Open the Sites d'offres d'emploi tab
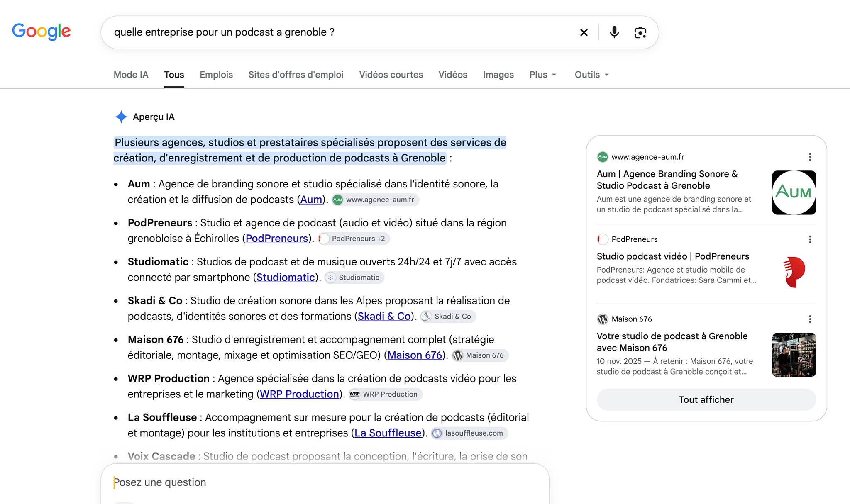 click(x=296, y=75)
